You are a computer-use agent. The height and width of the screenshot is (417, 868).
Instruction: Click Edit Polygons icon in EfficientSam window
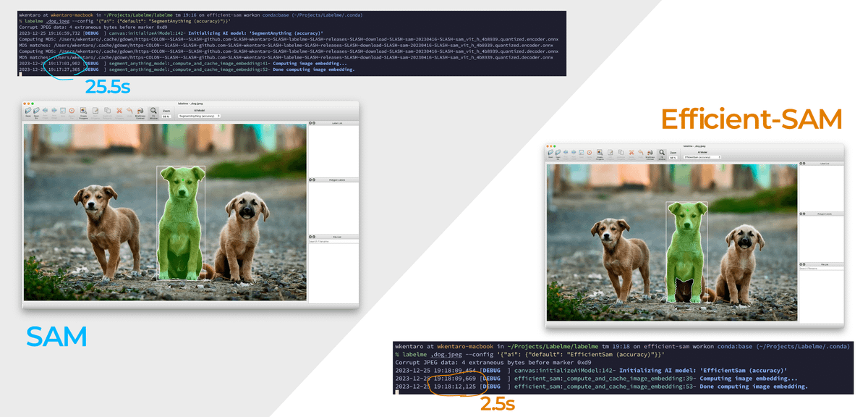pyautogui.click(x=610, y=153)
